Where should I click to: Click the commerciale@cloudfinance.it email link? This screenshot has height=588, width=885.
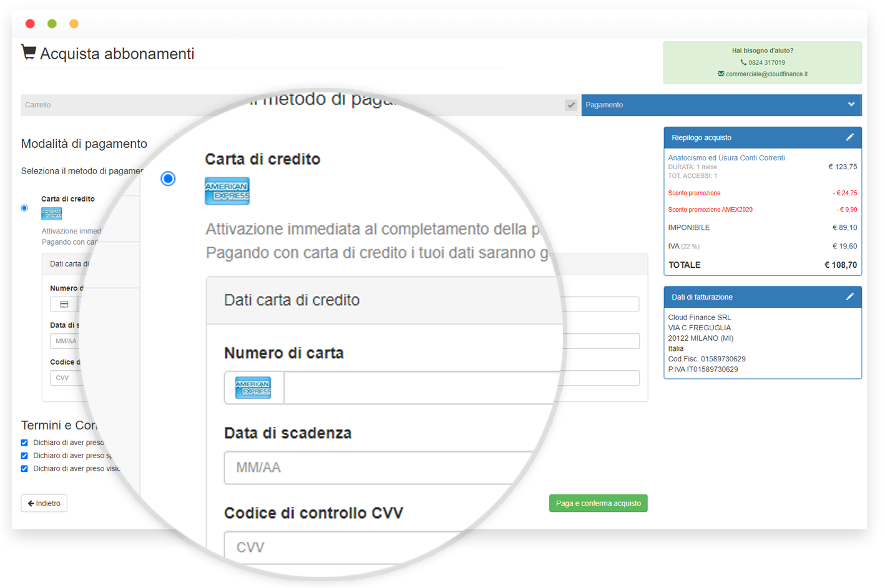click(x=766, y=74)
